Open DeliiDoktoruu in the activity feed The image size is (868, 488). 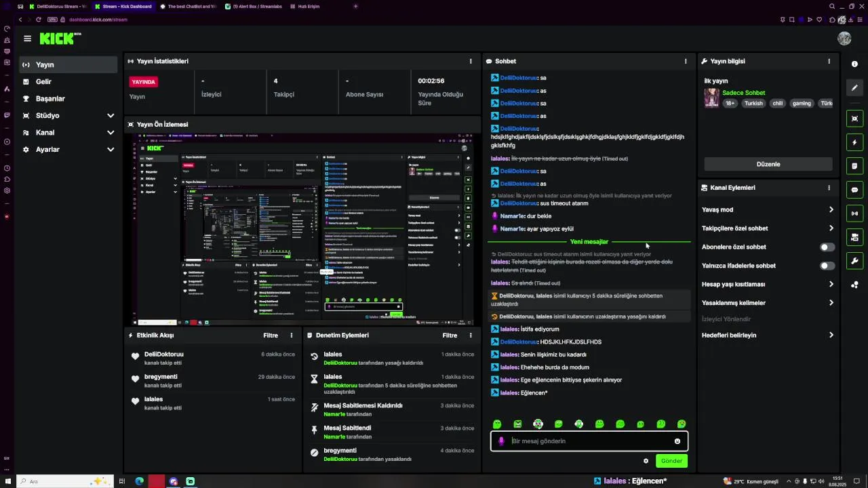pos(163,354)
